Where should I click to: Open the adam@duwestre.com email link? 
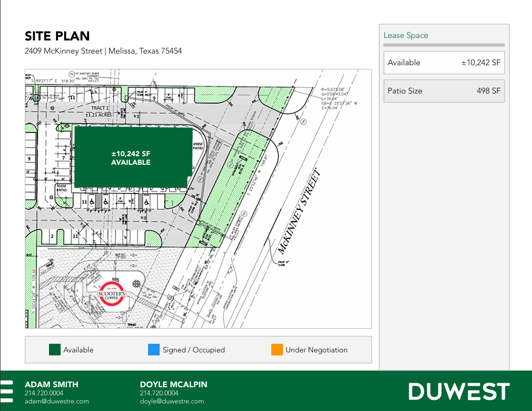click(x=57, y=401)
